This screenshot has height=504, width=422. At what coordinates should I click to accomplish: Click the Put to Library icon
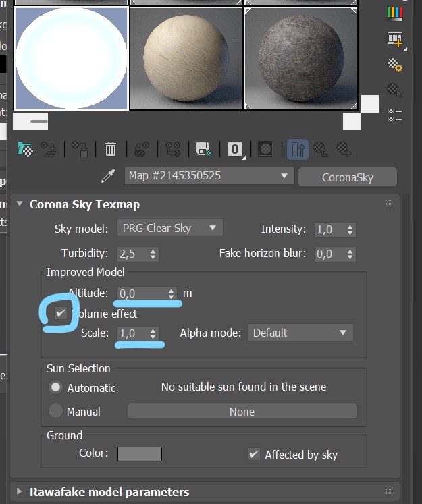[173, 149]
